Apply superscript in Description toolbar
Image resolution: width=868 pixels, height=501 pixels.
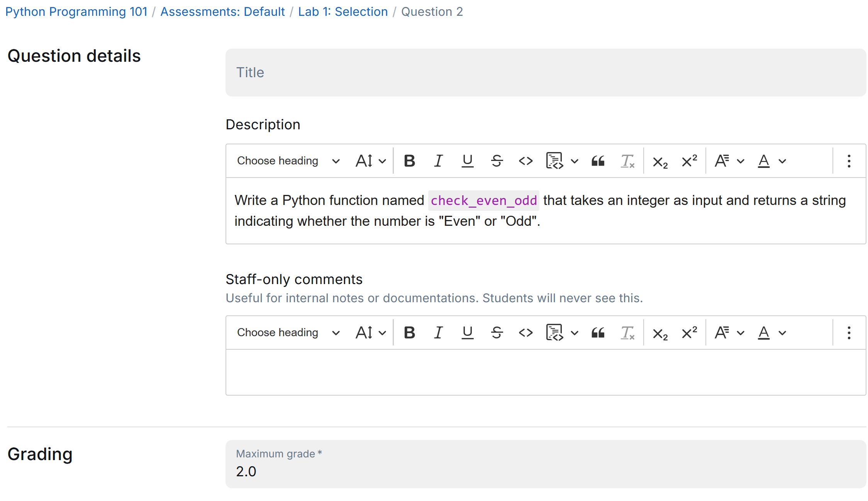690,161
